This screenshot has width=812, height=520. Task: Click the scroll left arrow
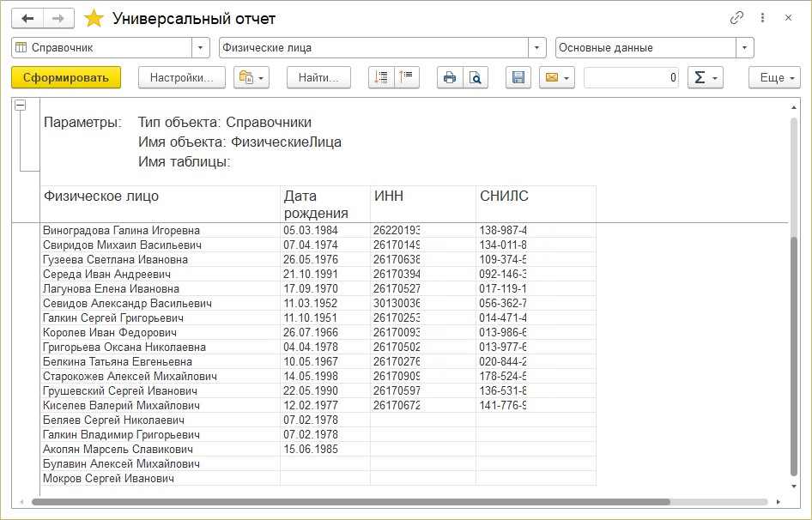[x=21, y=502]
